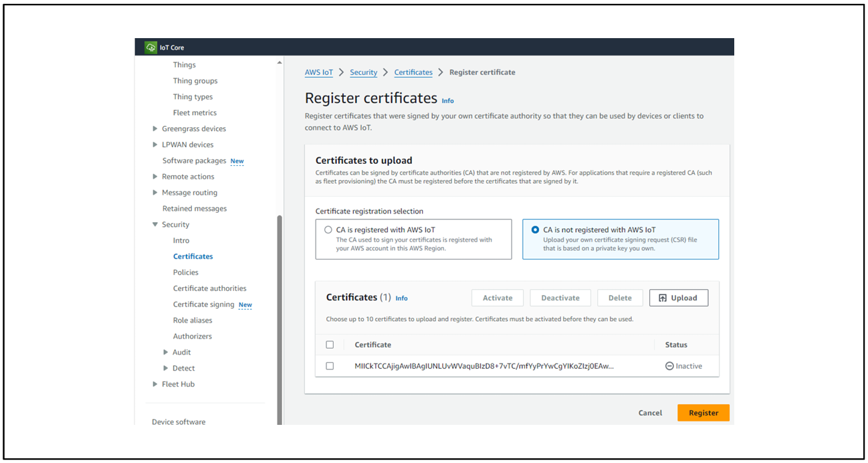Click the Certificates breadcrumb link
This screenshot has width=868, height=463.
pyautogui.click(x=413, y=72)
